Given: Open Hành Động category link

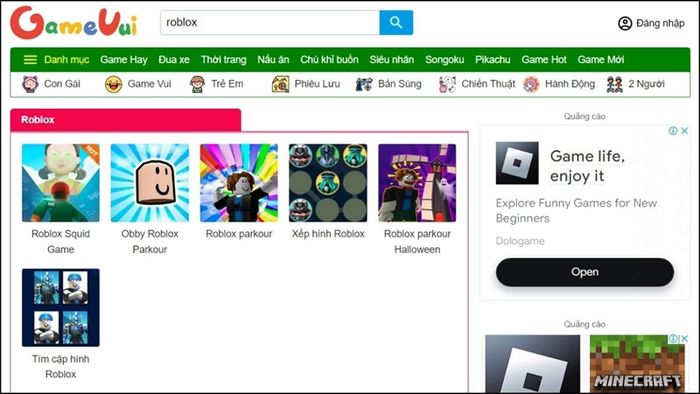Looking at the screenshot, I should [x=570, y=84].
